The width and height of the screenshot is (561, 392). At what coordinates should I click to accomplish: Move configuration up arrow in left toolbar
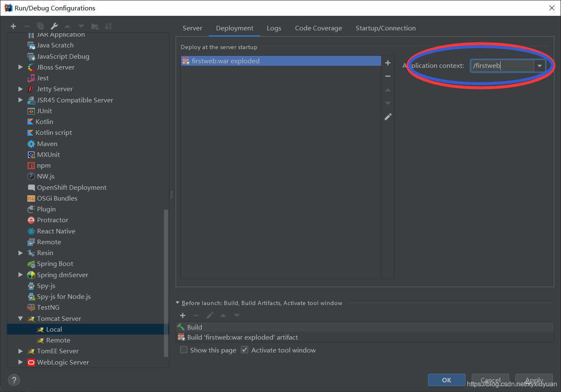67,26
